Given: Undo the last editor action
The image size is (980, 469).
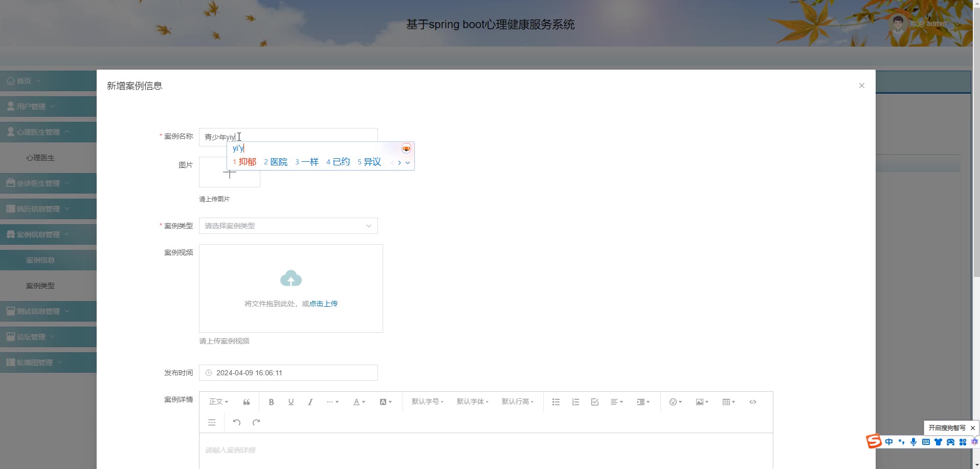Looking at the screenshot, I should tap(237, 422).
